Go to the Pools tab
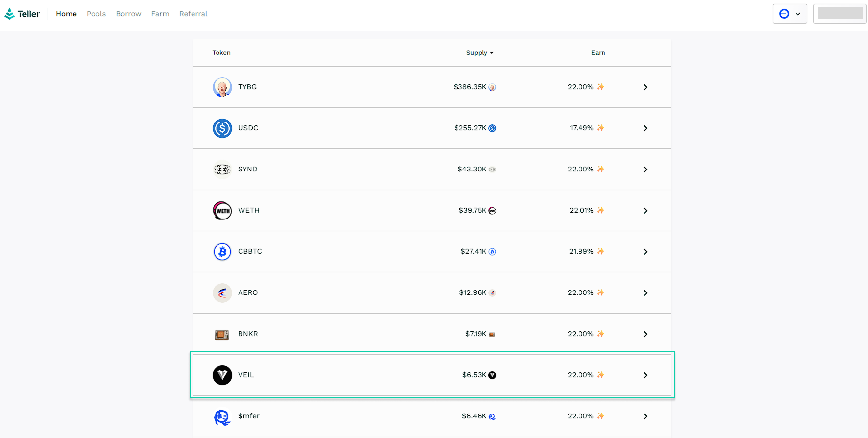Screen dimensions: 868x438 point(96,14)
